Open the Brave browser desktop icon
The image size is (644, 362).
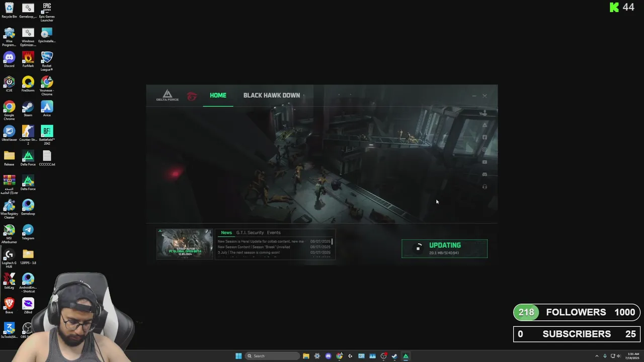point(9,306)
